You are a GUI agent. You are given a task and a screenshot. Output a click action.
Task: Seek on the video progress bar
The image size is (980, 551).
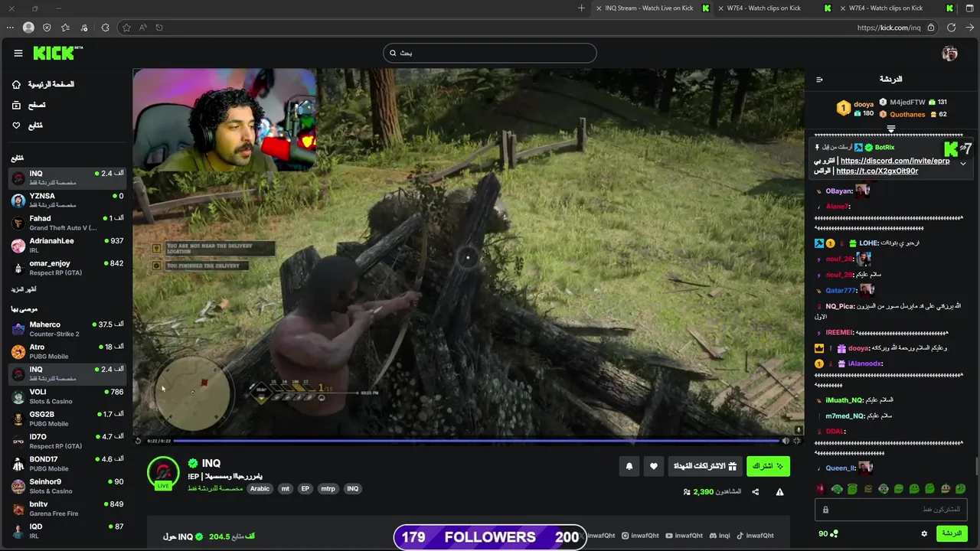tap(475, 441)
